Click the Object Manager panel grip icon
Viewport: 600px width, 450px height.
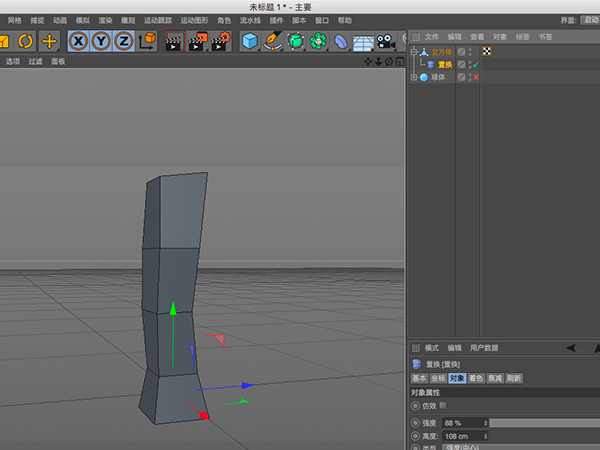(x=416, y=37)
